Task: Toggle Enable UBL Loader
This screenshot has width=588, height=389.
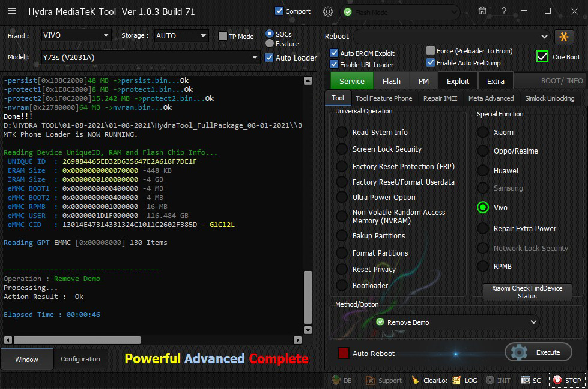Action: 334,64
